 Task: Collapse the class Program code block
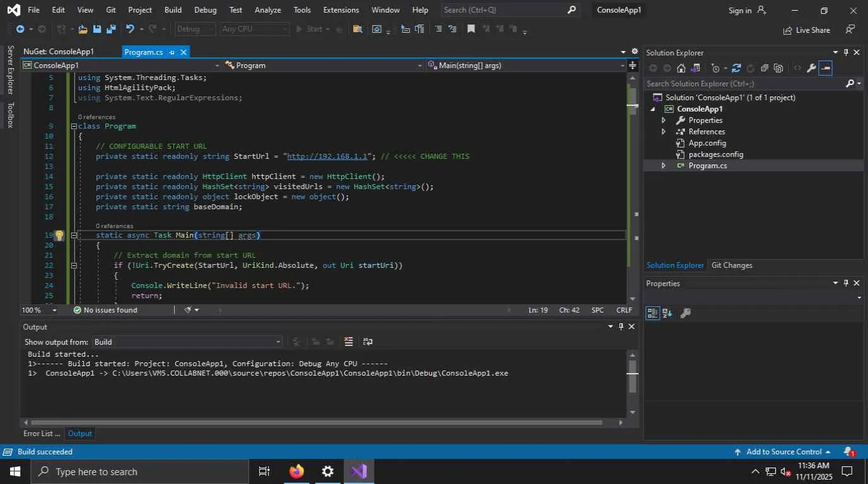pos(74,126)
